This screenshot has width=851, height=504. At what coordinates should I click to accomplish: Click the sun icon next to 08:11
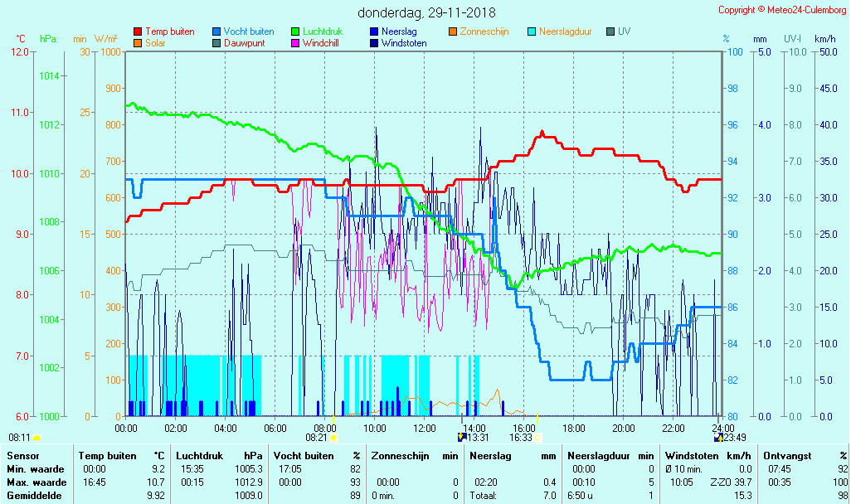coord(36,438)
